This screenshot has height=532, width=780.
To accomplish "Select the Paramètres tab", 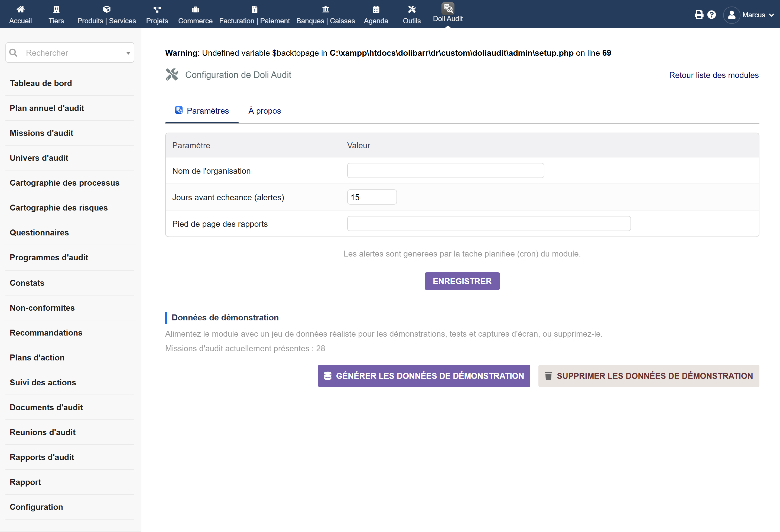I will (202, 111).
